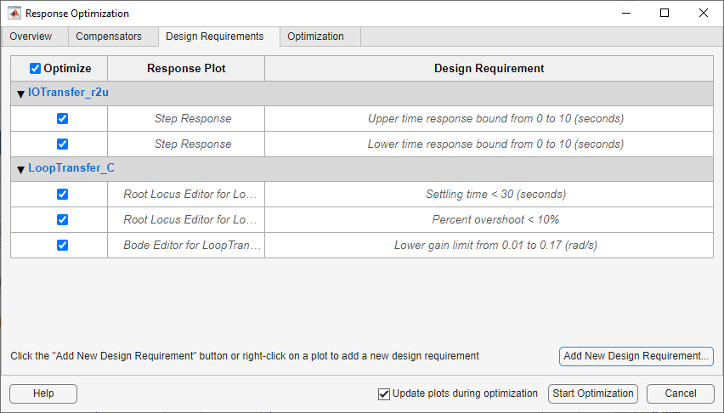This screenshot has width=724, height=413.
Task: Click 'Lower time response bound from 0 to 10' text
Action: tap(495, 144)
